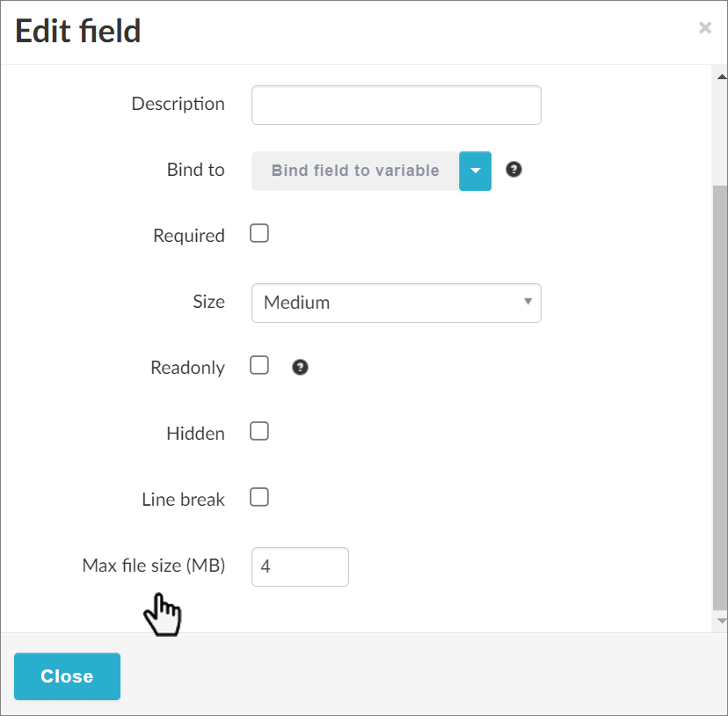Focus the Description text field
The height and width of the screenshot is (716, 728).
(396, 105)
